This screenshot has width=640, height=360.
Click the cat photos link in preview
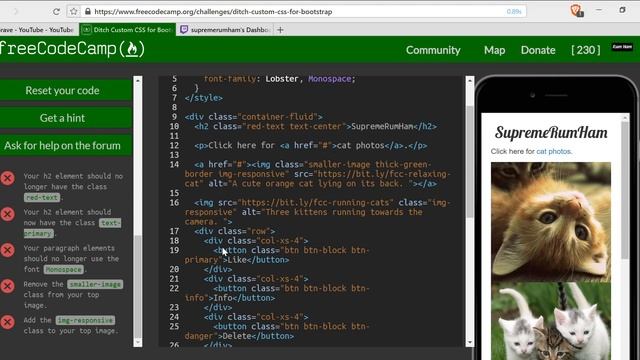553,151
